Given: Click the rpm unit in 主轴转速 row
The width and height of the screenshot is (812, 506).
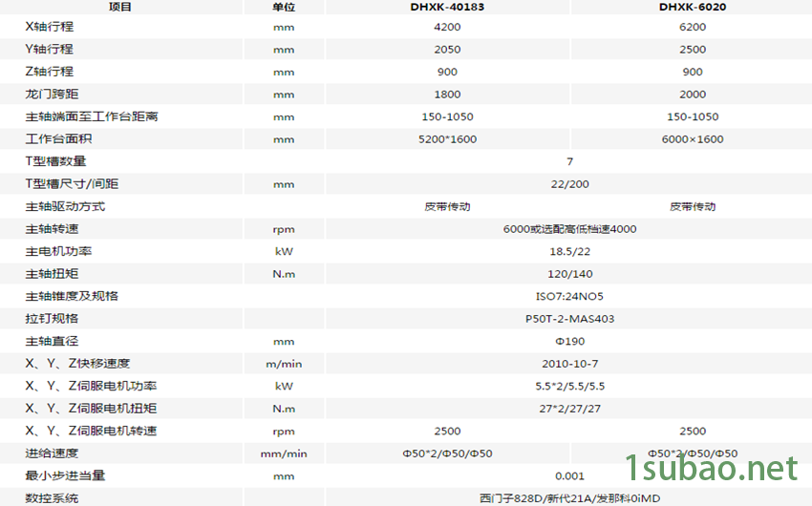Looking at the screenshot, I should click(284, 229).
